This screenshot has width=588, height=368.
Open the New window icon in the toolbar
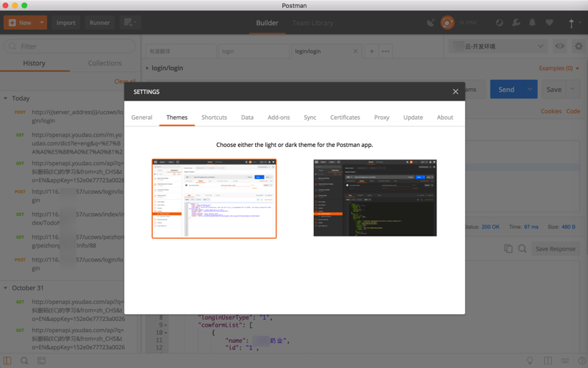[130, 23]
